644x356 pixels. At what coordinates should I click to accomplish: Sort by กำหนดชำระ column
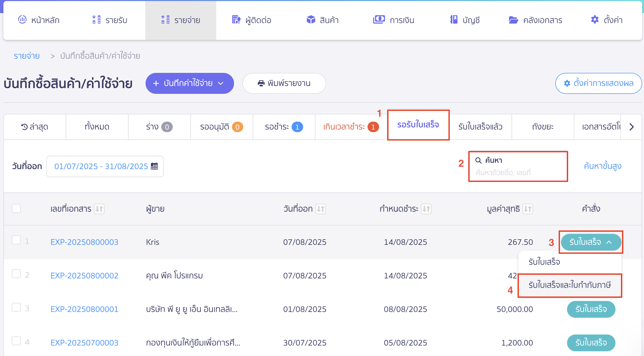point(426,209)
